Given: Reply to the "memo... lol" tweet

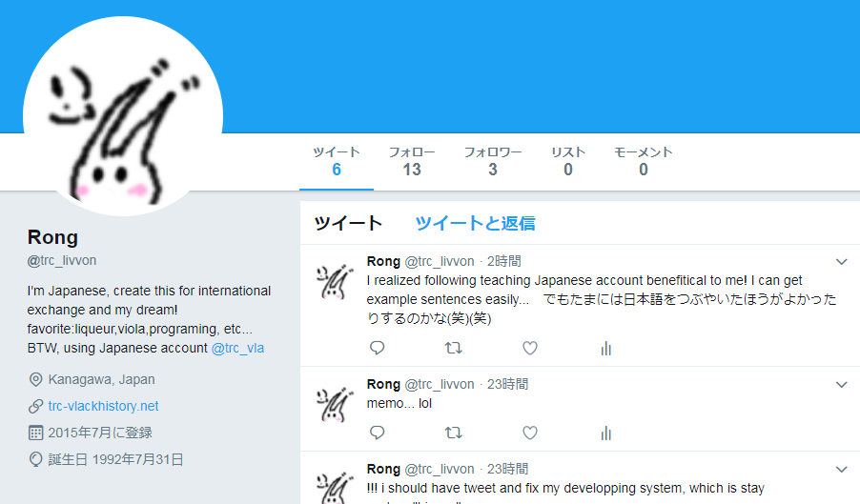Looking at the screenshot, I should (378, 433).
